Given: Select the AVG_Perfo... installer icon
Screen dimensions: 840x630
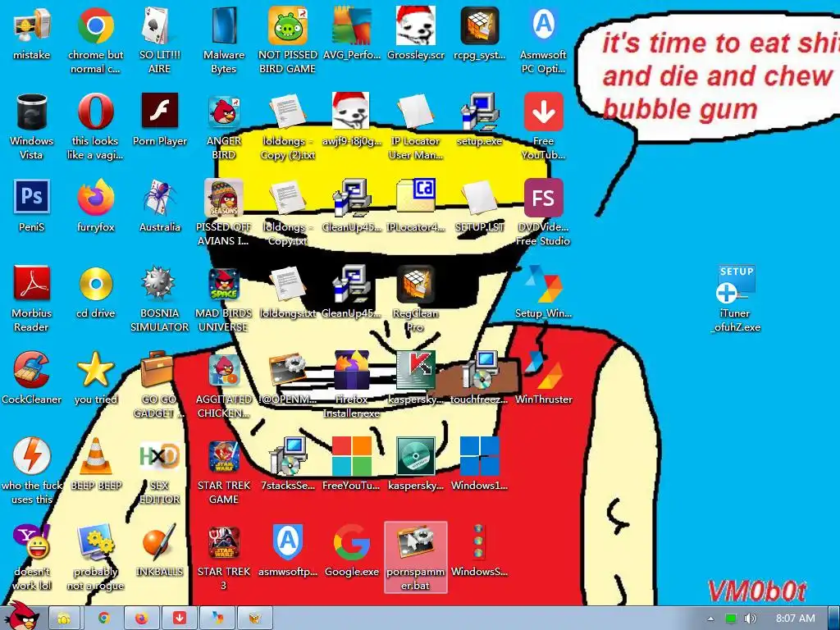Looking at the screenshot, I should pyautogui.click(x=351, y=25).
